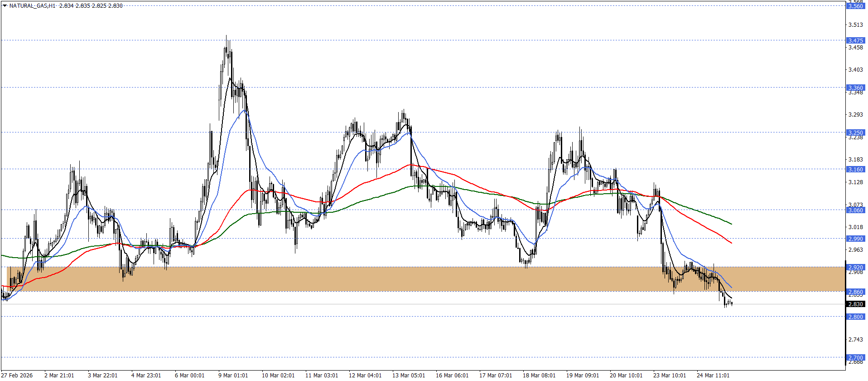Select the orange shaded support zone rectangle
The height and width of the screenshot is (381, 868).
[408, 279]
